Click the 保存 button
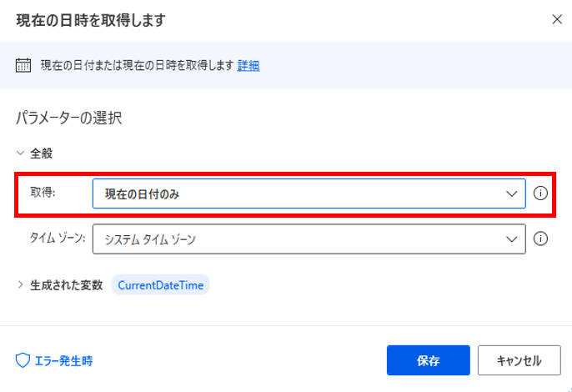The image size is (572, 392). [x=429, y=360]
